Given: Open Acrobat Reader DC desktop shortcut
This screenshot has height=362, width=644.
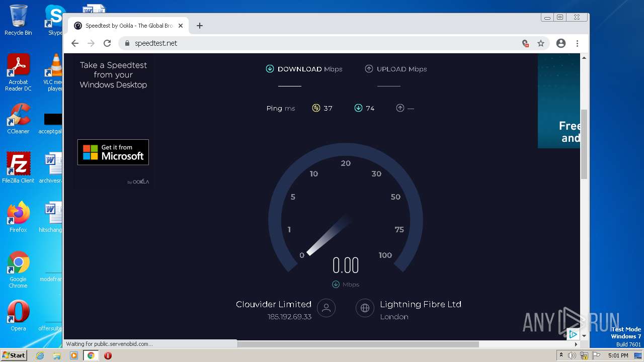Looking at the screenshot, I should (x=18, y=72).
